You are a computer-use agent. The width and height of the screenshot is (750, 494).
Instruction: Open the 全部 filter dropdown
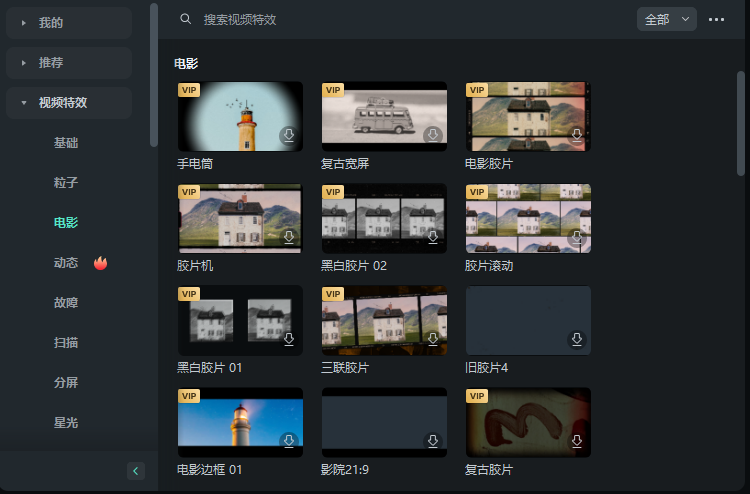tap(666, 20)
